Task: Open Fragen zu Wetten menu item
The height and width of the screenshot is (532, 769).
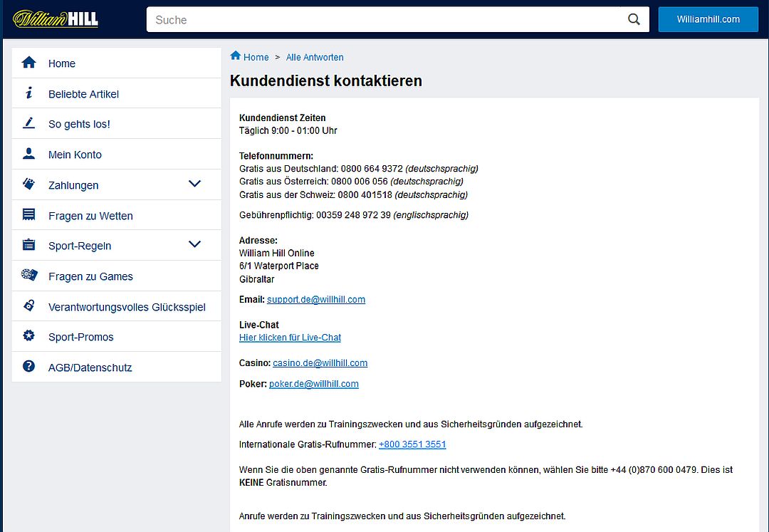Action: pos(117,215)
